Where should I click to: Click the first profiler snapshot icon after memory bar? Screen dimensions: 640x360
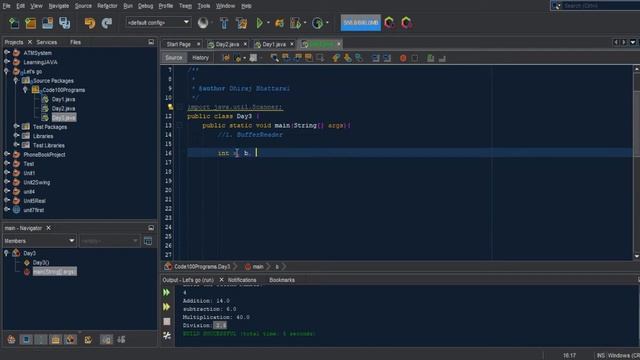[x=389, y=23]
